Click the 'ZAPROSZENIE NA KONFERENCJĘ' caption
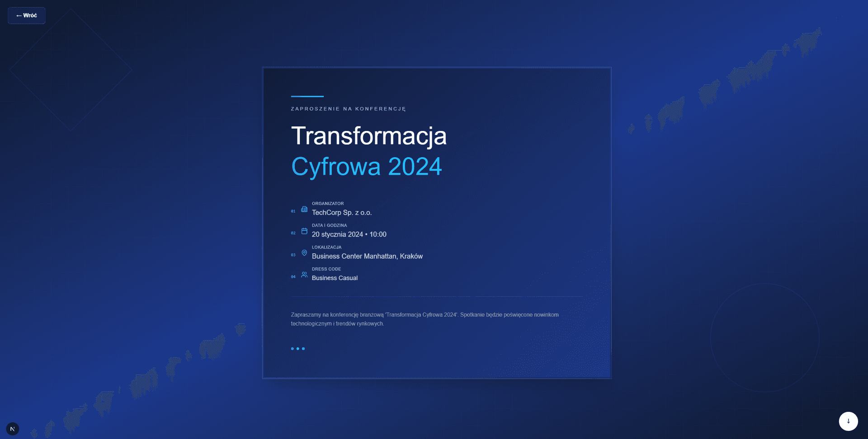 pyautogui.click(x=349, y=109)
